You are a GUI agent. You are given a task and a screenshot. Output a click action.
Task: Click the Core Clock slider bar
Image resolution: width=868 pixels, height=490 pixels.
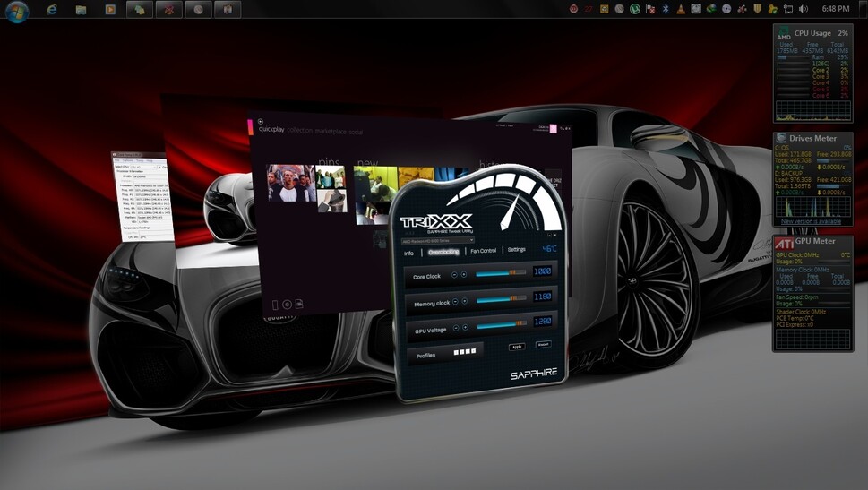pyautogui.click(x=501, y=273)
